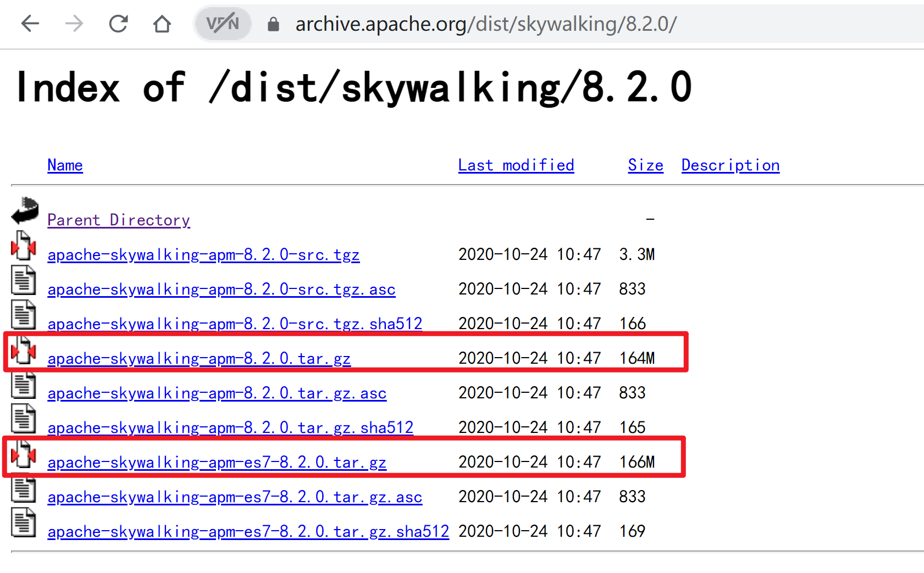Image resolution: width=924 pixels, height=573 pixels.
Task: Open apache-skywalking-apm-es7-8.2.0.tar.gz.sha512 checksum link
Action: 248,532
